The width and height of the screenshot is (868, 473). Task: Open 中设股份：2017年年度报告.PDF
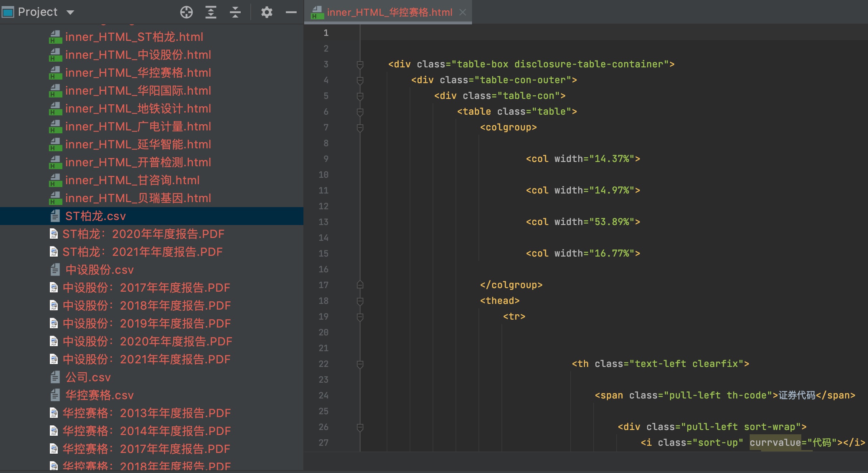[146, 288]
